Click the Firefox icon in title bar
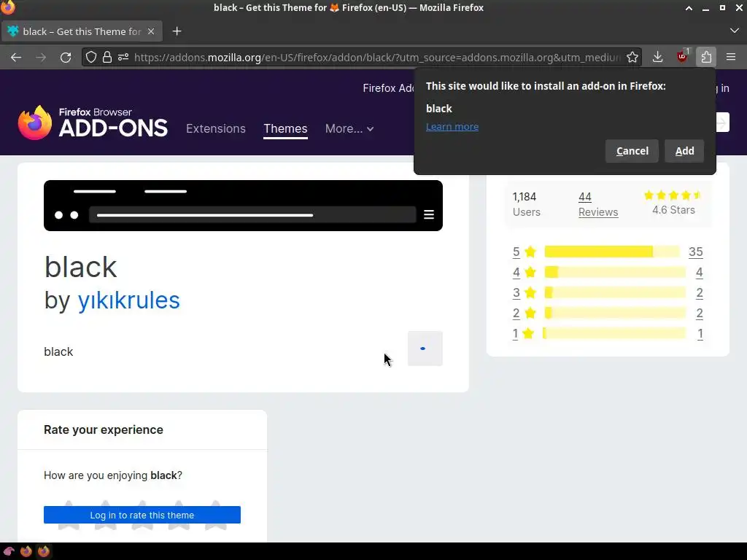This screenshot has width=747, height=560. 7,7
